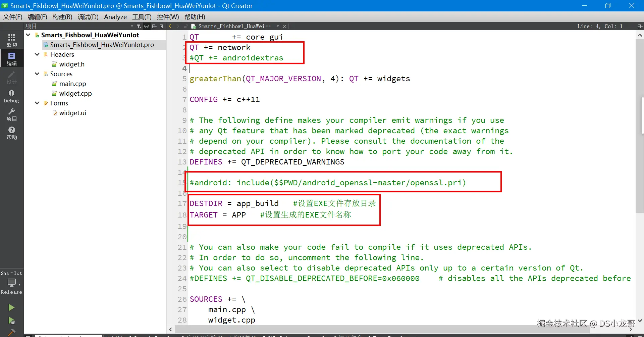Place cursor on '#QT += androidextras' line
This screenshot has width=644, height=337.
pos(236,58)
